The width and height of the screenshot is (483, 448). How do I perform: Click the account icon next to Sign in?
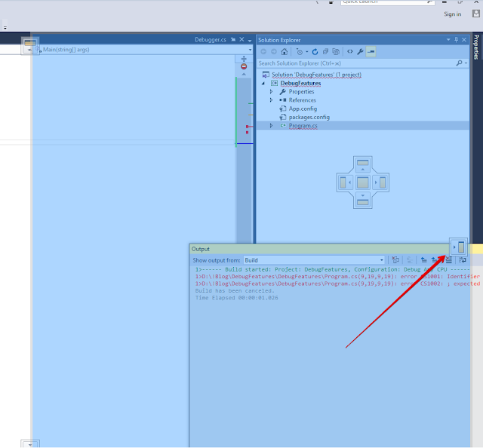[476, 14]
